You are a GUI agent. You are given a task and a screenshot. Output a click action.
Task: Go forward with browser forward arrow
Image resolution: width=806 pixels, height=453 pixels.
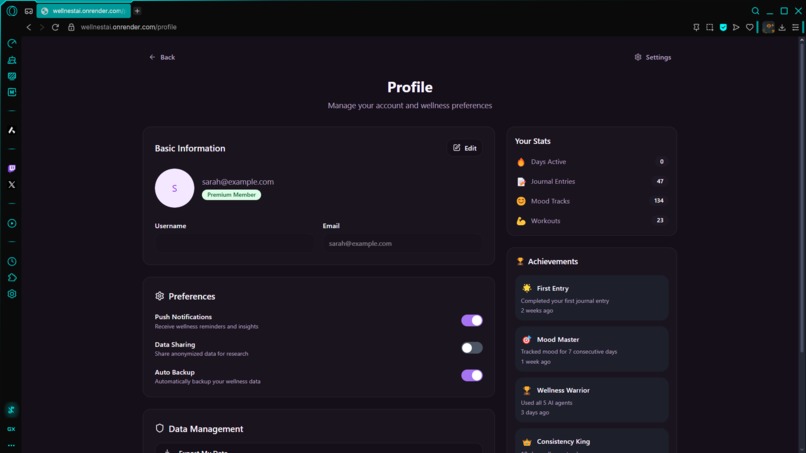pos(42,27)
